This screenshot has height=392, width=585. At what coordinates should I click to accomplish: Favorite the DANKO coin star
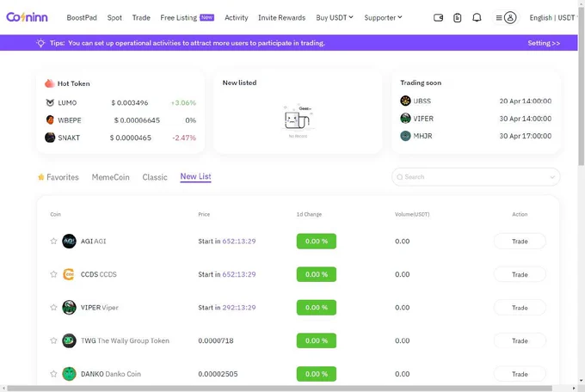point(53,374)
